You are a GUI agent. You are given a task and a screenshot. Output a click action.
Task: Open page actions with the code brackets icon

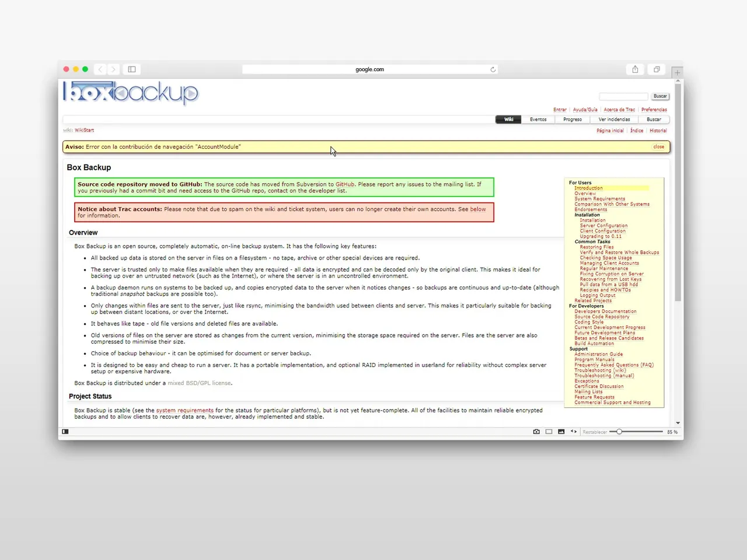pos(574,432)
